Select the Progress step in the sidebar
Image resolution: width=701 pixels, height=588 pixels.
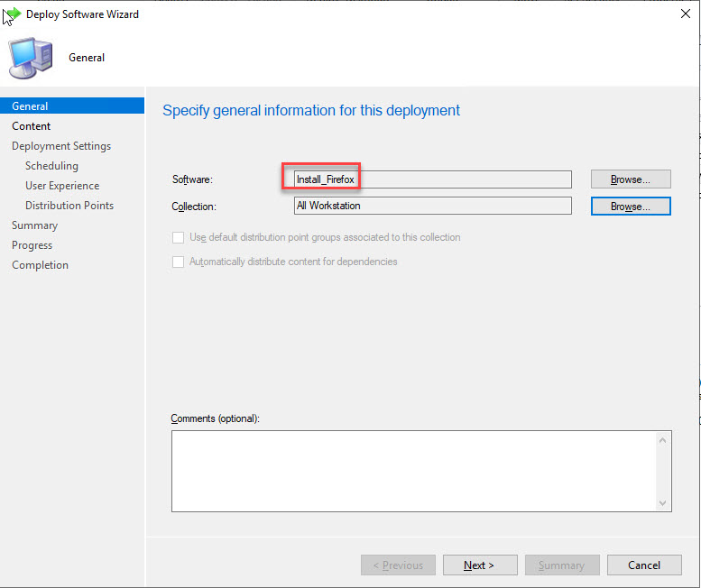[32, 245]
